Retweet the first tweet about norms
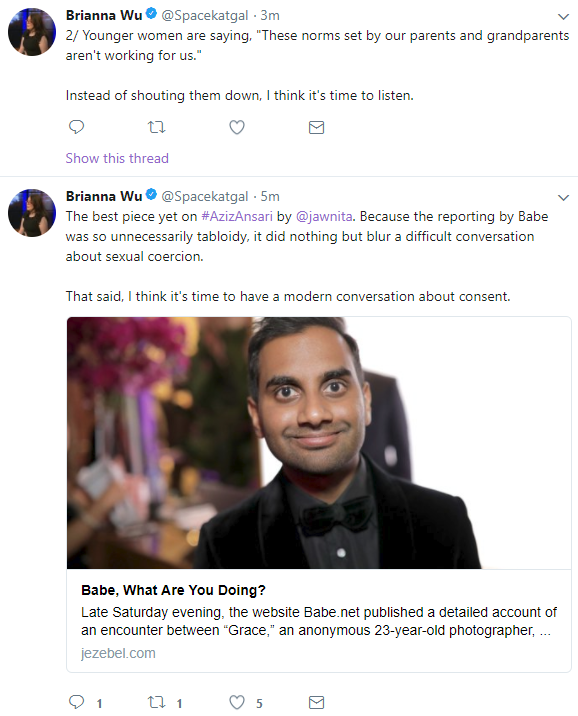Image resolution: width=578 pixels, height=716 pixels. [157, 126]
